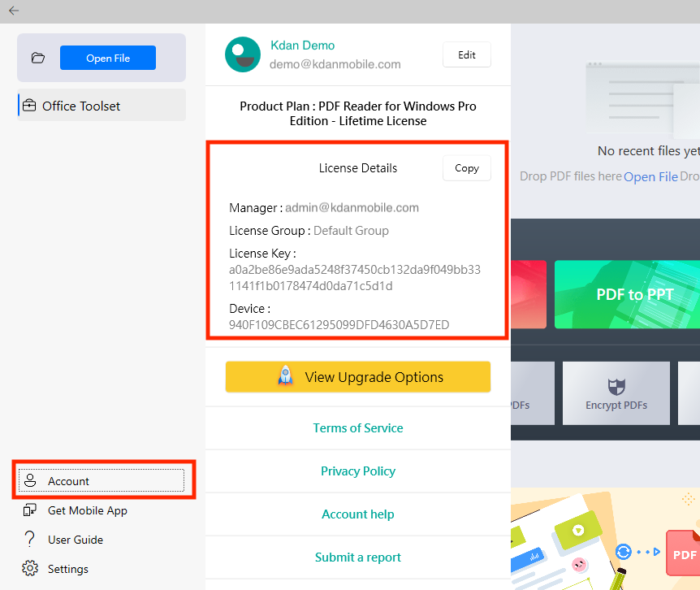Viewport: 700px width, 590px height.
Task: Copy the License Details
Action: (466, 168)
